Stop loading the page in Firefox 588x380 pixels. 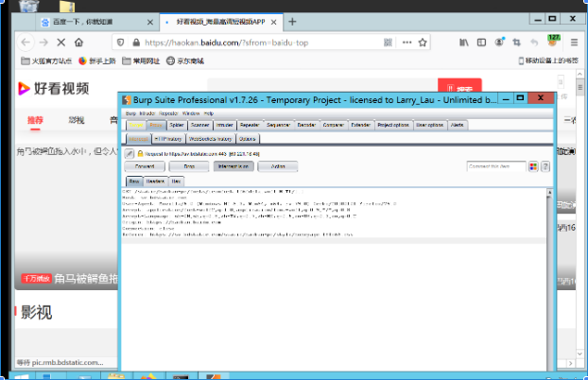pyautogui.click(x=61, y=43)
